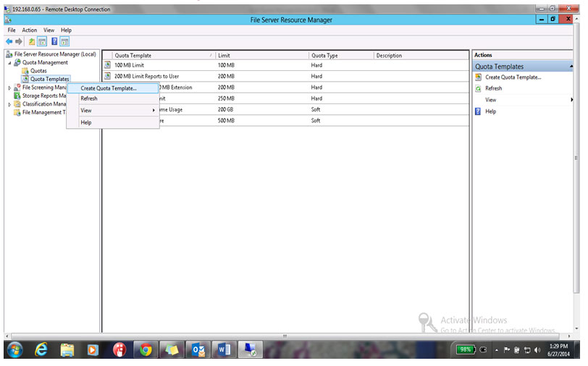Sort by the Description column header
588x366 pixels.
coord(421,56)
